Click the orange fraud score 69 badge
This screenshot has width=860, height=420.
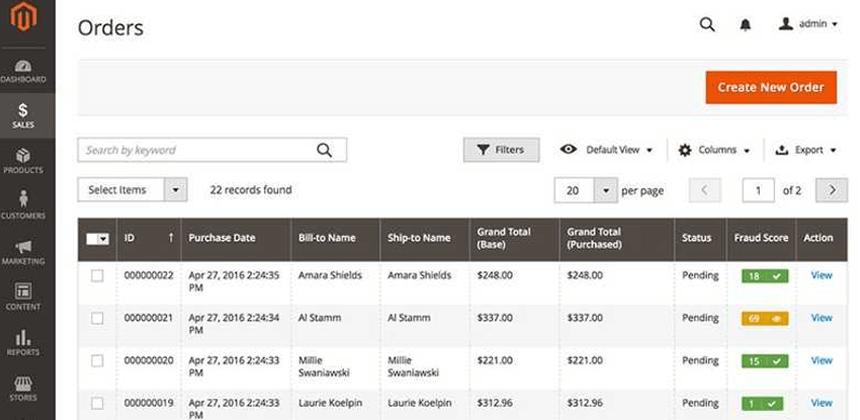click(x=764, y=318)
